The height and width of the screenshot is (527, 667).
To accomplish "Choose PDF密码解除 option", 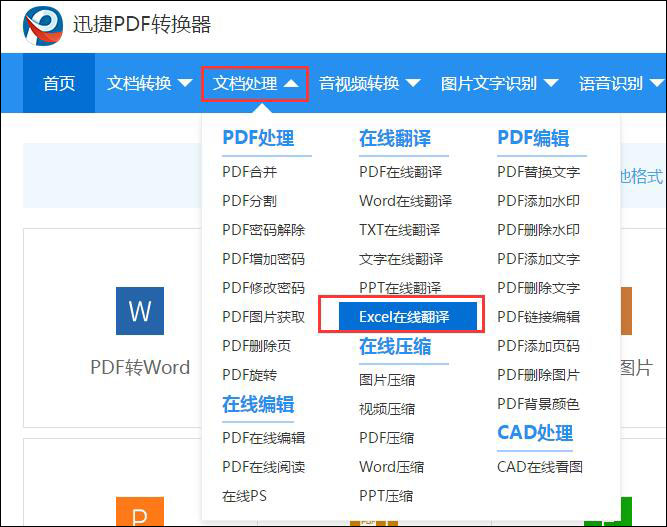I will (x=264, y=230).
